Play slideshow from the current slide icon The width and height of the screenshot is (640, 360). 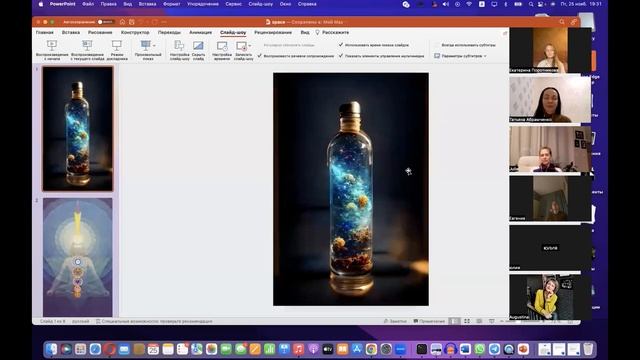point(87,45)
